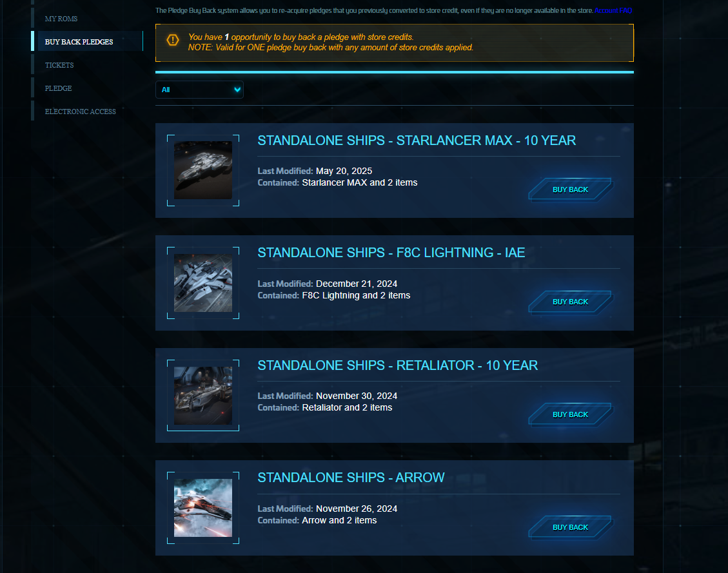Buy back the Starlancer MAX pledge
Screen dimensions: 728x573
(x=571, y=189)
